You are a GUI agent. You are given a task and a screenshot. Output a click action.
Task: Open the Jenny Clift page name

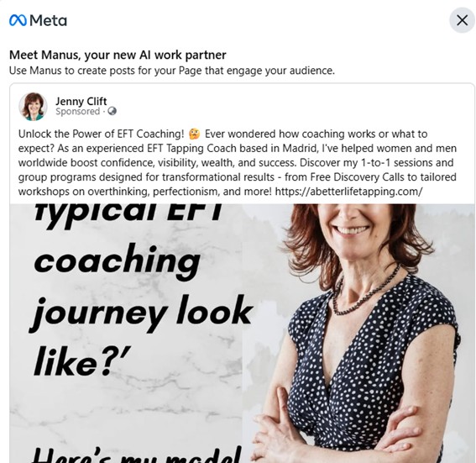pyautogui.click(x=81, y=101)
